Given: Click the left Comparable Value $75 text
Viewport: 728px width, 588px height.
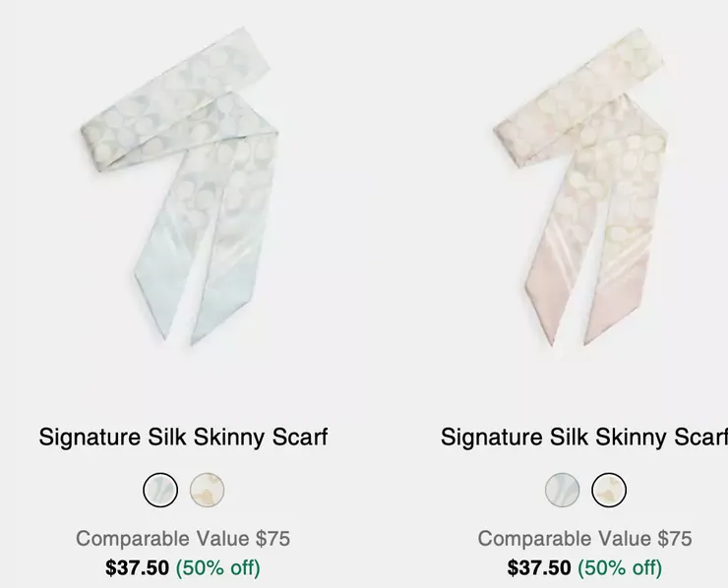Looking at the screenshot, I should (183, 539).
